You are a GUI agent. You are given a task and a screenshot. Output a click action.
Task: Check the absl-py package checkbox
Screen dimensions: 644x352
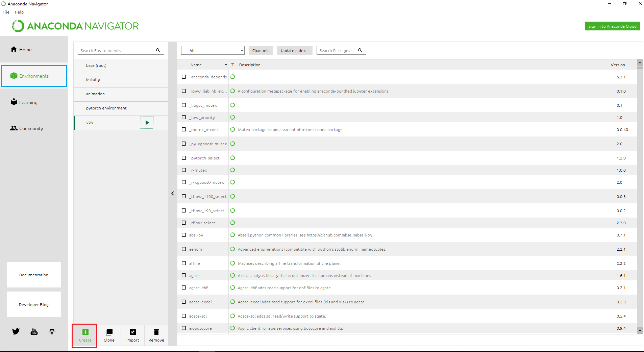[x=184, y=235]
